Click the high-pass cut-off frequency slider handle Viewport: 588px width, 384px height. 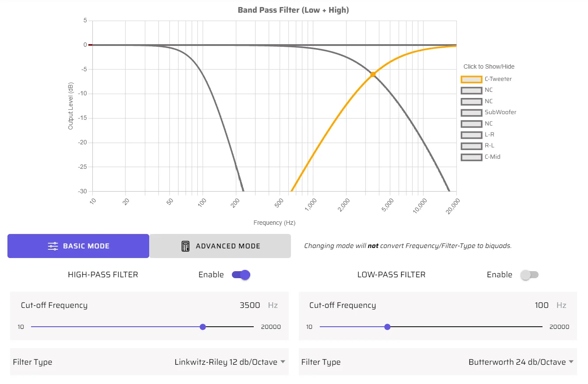[203, 327]
